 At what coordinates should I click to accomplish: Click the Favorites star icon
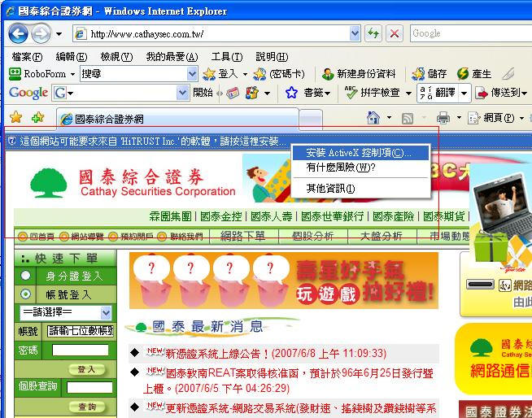(x=15, y=118)
